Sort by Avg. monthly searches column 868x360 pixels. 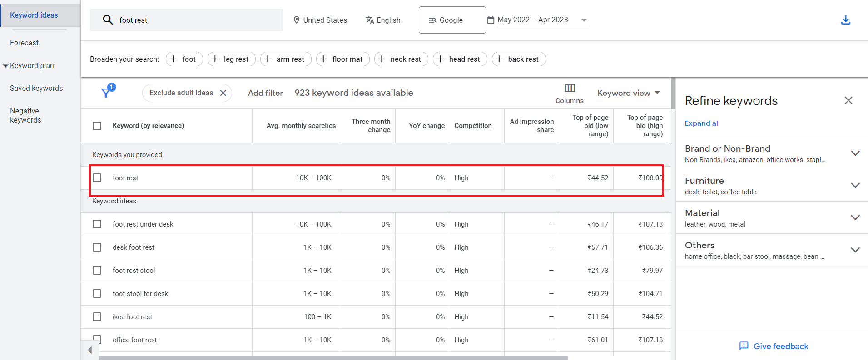pyautogui.click(x=301, y=126)
